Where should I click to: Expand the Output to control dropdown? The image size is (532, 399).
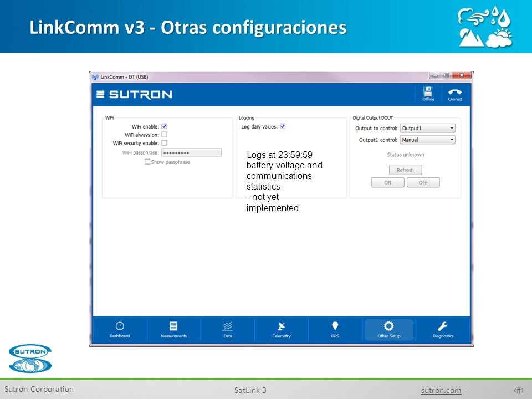point(427,128)
